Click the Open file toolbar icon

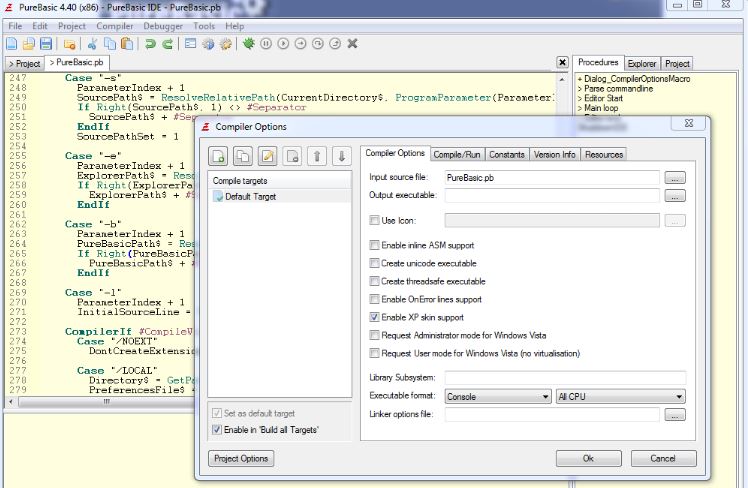[x=29, y=44]
